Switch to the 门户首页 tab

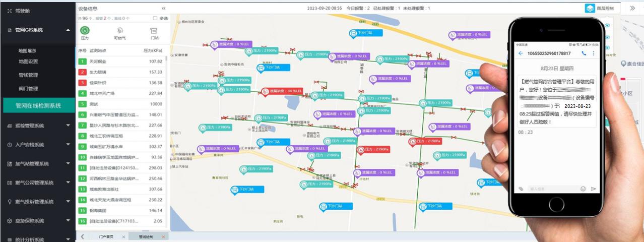(106, 237)
